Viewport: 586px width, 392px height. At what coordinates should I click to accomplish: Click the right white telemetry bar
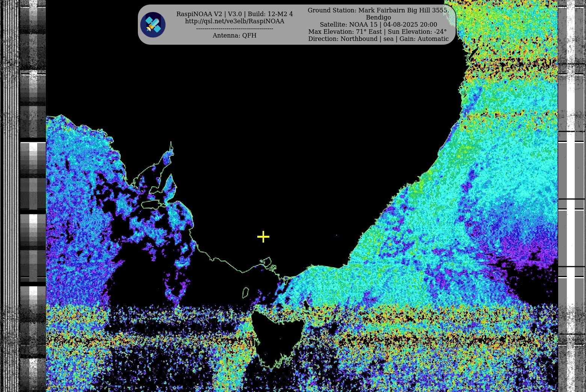[571, 169]
